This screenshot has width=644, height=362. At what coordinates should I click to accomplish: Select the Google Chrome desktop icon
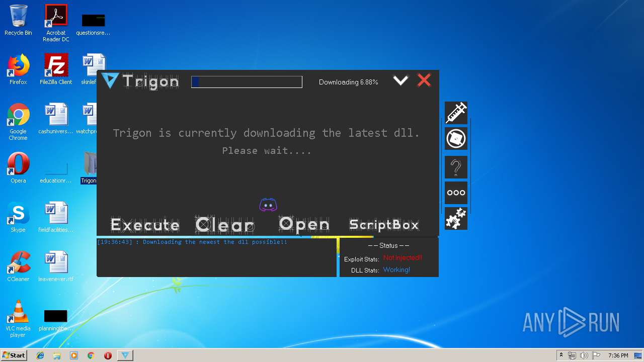click(18, 122)
